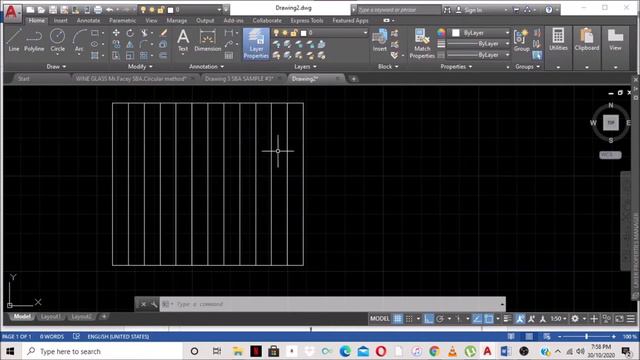Toggle lineweight display in status bar
The height and width of the screenshot is (360, 640).
click(507, 319)
